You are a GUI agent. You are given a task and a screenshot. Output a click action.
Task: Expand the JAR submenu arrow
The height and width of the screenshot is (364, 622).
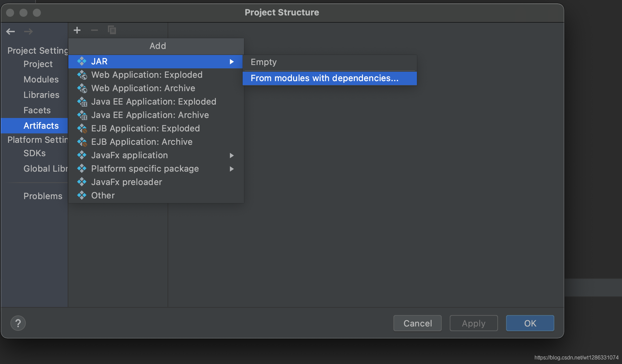232,62
